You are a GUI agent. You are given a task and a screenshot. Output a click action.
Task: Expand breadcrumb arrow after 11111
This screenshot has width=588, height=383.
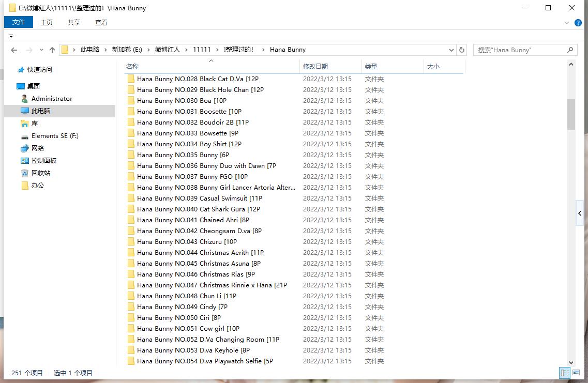[x=217, y=50]
